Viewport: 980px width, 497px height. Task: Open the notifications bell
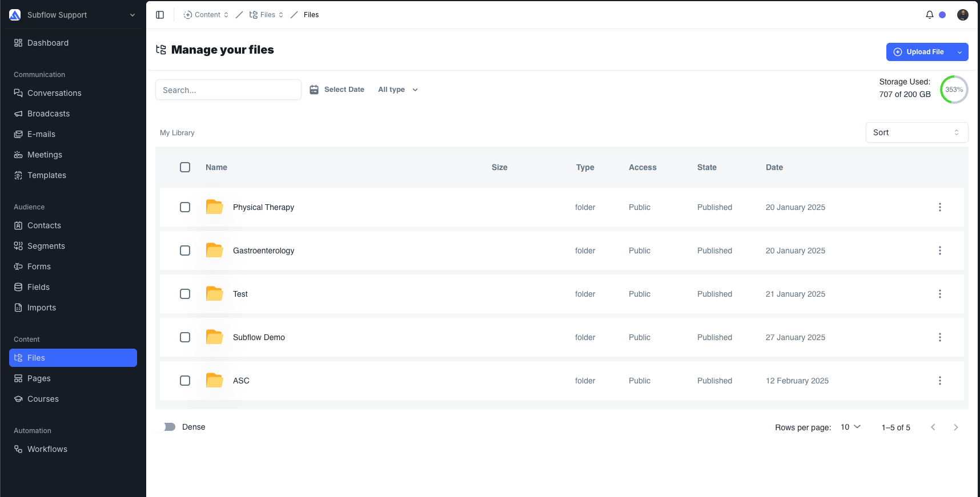[930, 15]
